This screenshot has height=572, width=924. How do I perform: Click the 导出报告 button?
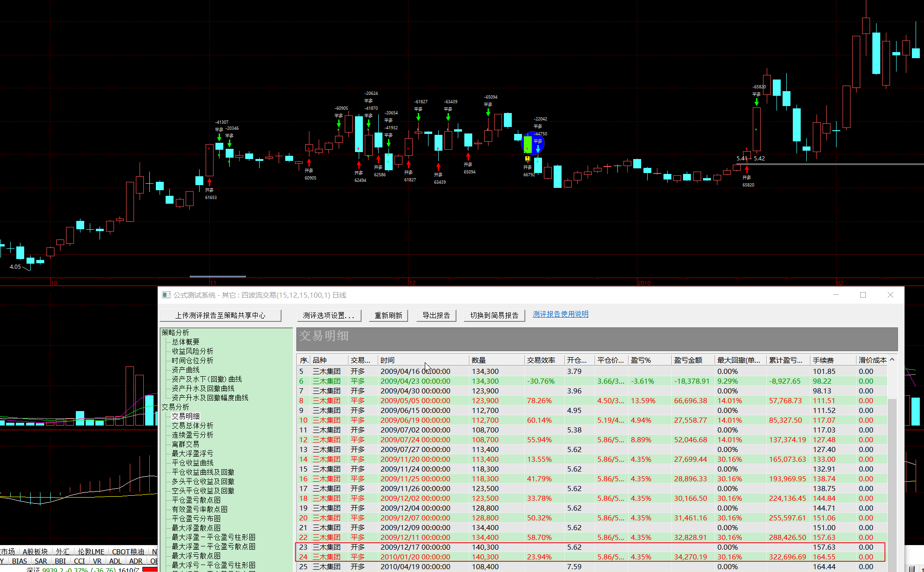coord(436,315)
